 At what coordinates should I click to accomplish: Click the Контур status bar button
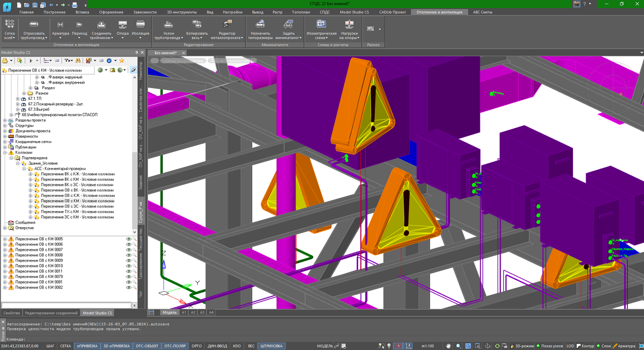click(x=585, y=346)
